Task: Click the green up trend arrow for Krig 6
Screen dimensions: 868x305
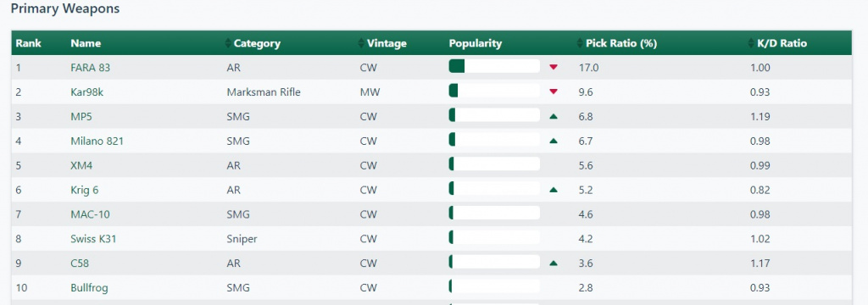Action: 553,190
